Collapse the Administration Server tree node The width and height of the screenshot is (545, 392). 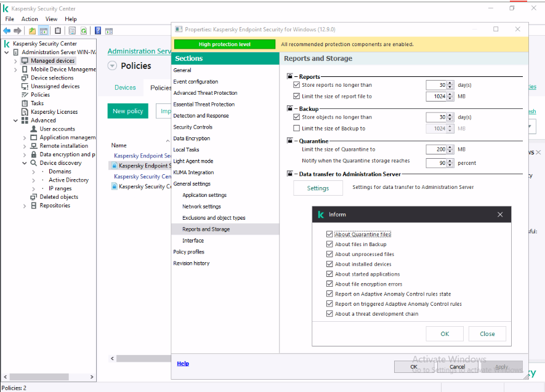click(7, 52)
